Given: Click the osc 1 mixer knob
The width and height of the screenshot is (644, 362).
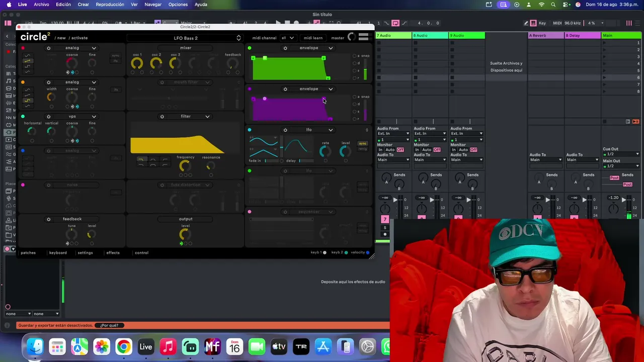Looking at the screenshot, I should click(137, 63).
